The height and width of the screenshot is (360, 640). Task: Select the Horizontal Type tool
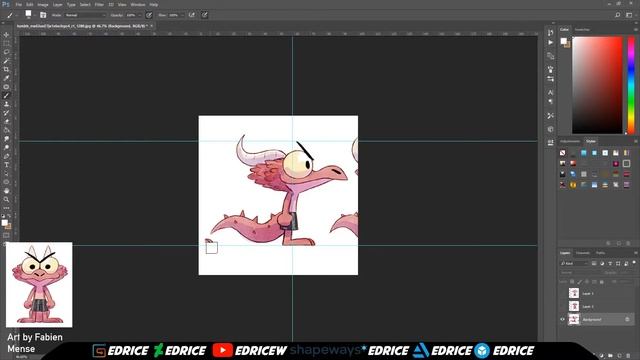(x=6, y=165)
